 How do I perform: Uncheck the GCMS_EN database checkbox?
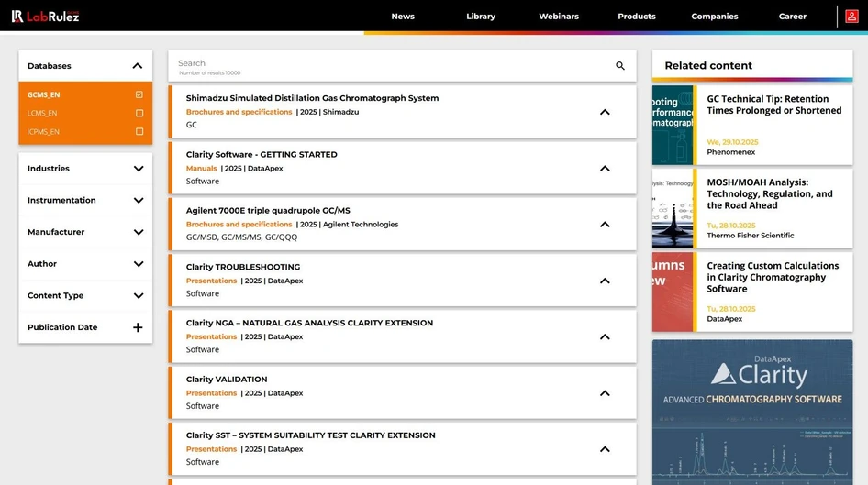coord(139,94)
